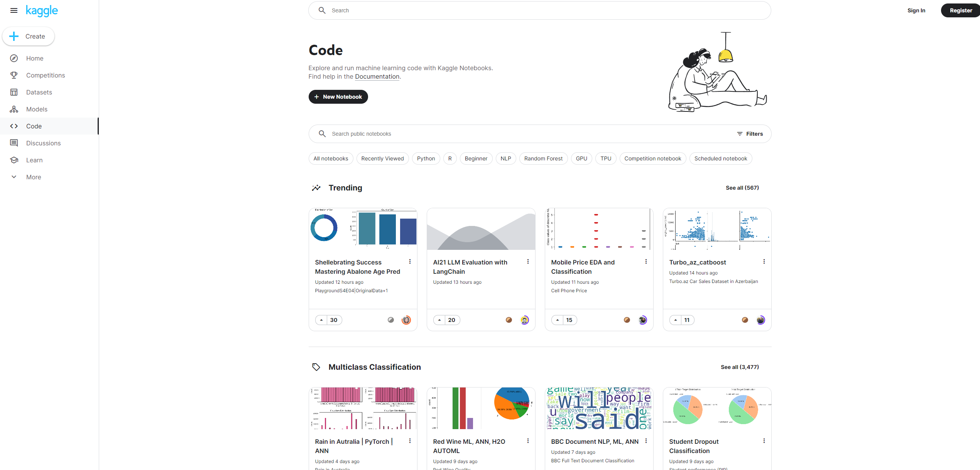See all 567 trending notebooks
The width and height of the screenshot is (980, 470).
742,188
